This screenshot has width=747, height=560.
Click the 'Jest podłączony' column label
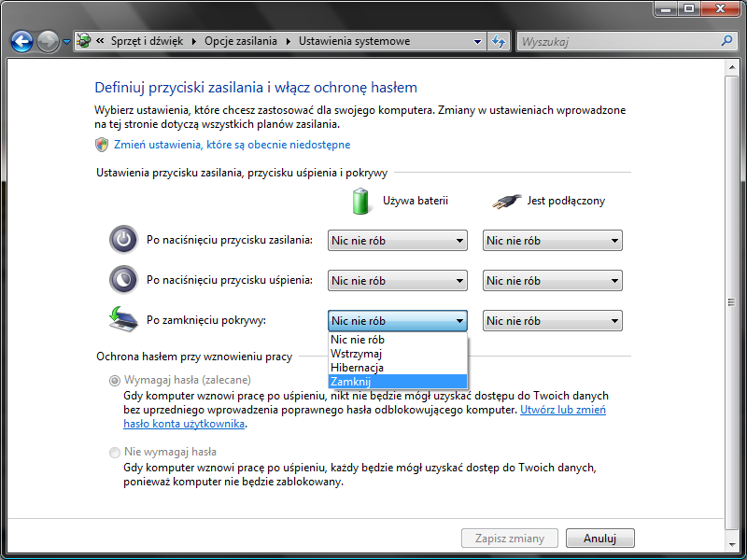[x=566, y=201]
